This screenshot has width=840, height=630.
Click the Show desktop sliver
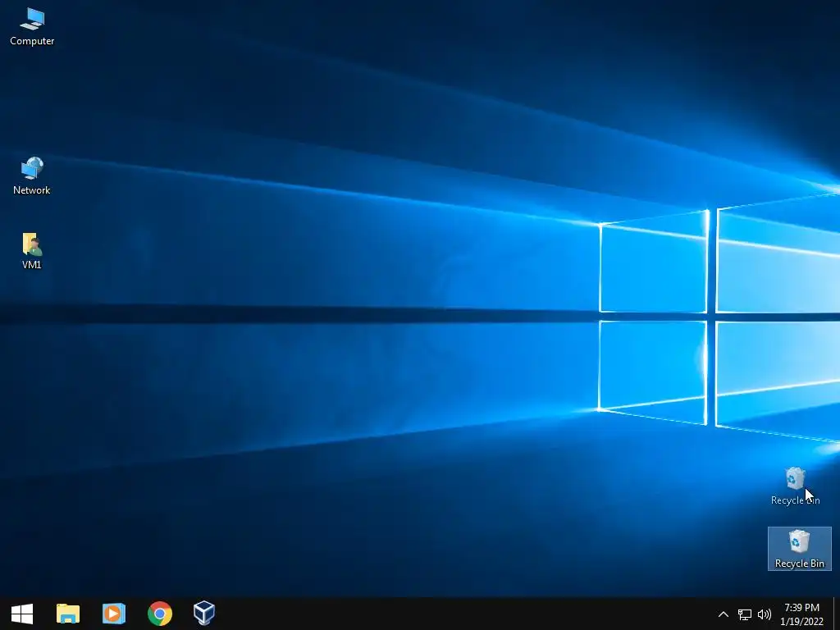pos(837,614)
